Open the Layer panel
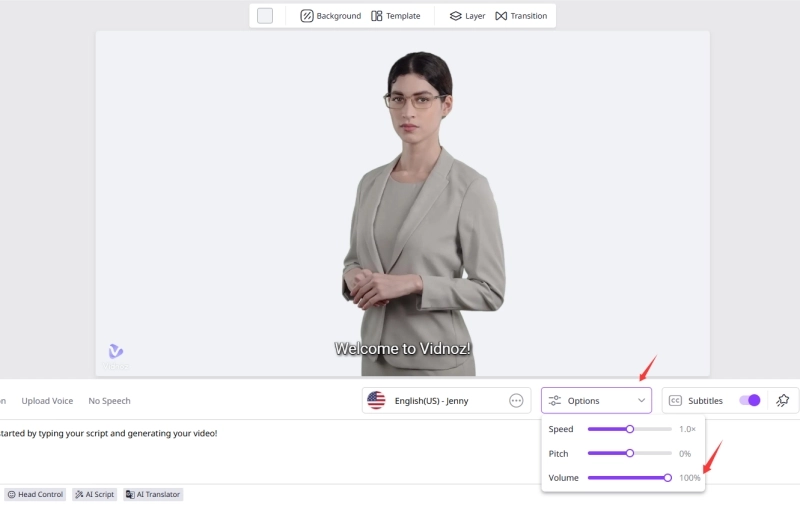Viewport: 800px width, 509px height. coord(467,16)
